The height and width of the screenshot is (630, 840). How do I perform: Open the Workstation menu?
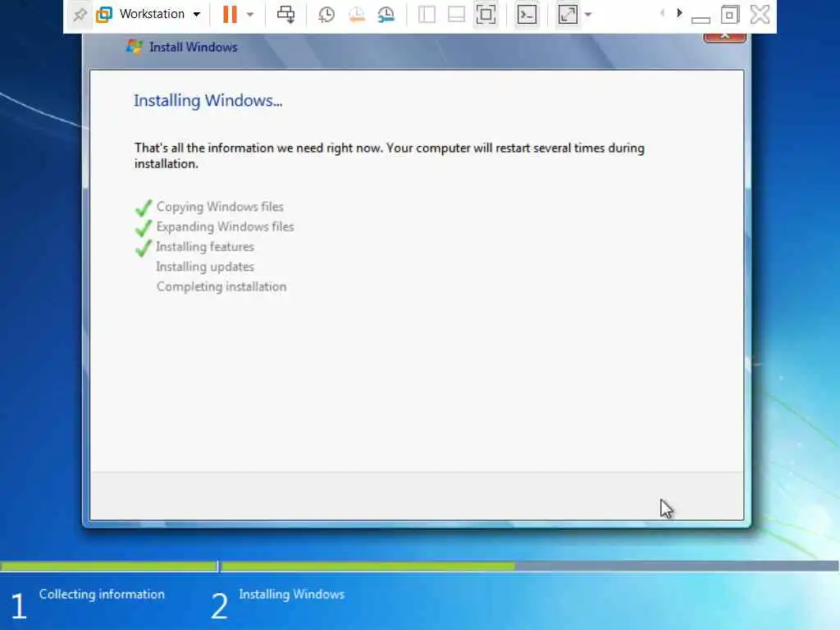pyautogui.click(x=152, y=14)
